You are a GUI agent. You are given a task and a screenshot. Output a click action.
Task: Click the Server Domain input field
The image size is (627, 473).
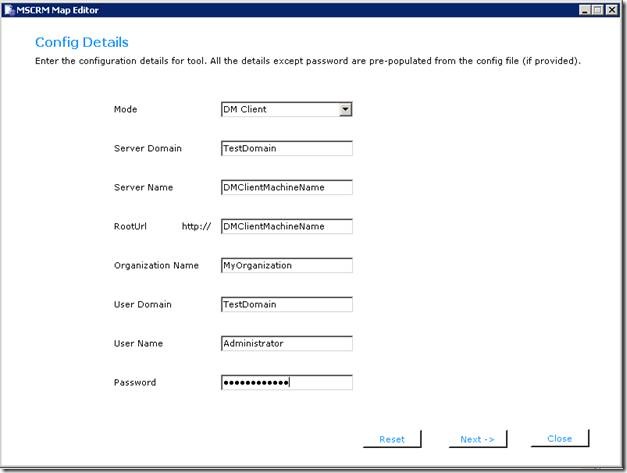point(286,148)
